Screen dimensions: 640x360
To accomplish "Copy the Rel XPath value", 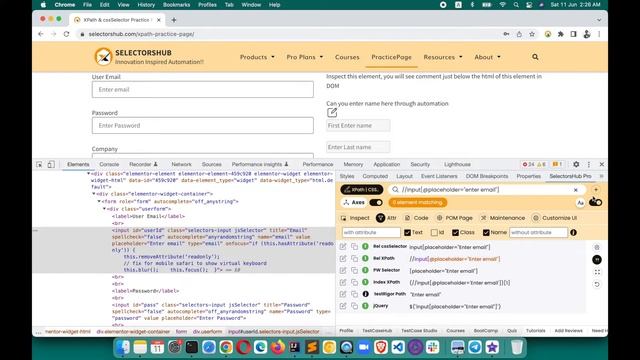I will [x=354, y=259].
